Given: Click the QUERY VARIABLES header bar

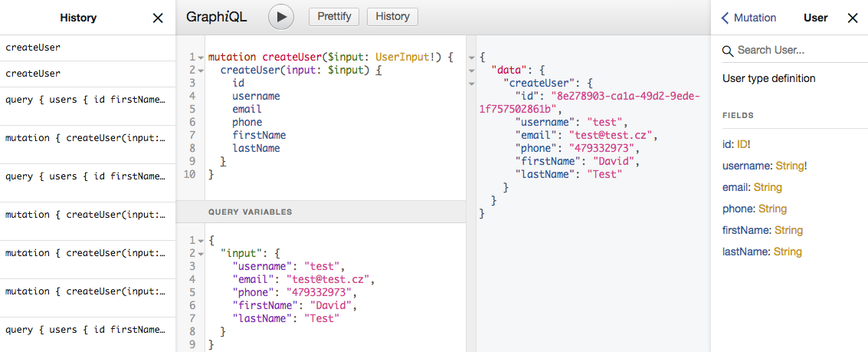Looking at the screenshot, I should click(321, 212).
